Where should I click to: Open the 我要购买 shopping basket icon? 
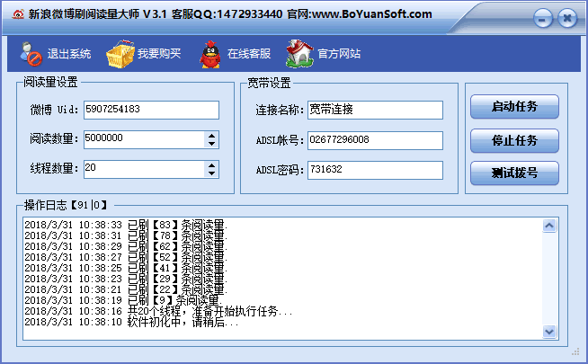pyautogui.click(x=120, y=54)
